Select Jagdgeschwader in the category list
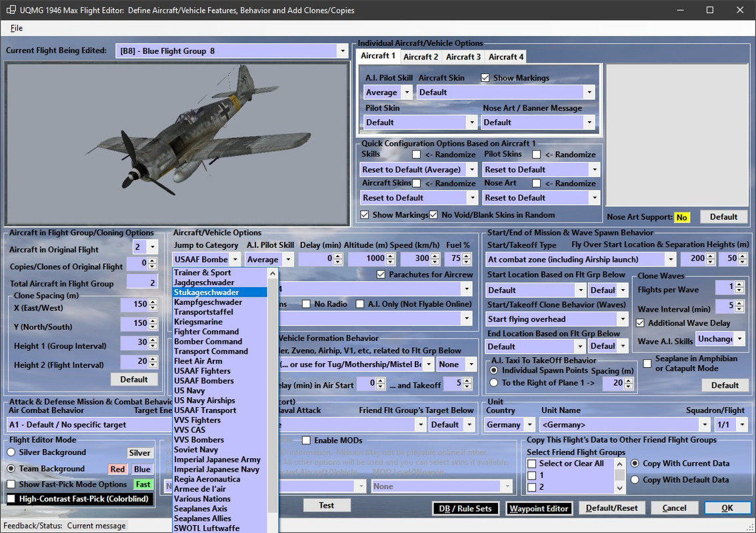Image resolution: width=756 pixels, height=533 pixels. pyautogui.click(x=219, y=282)
